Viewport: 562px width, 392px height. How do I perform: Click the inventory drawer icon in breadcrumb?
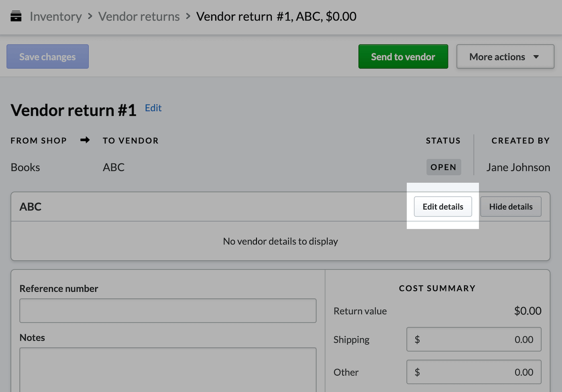16,16
